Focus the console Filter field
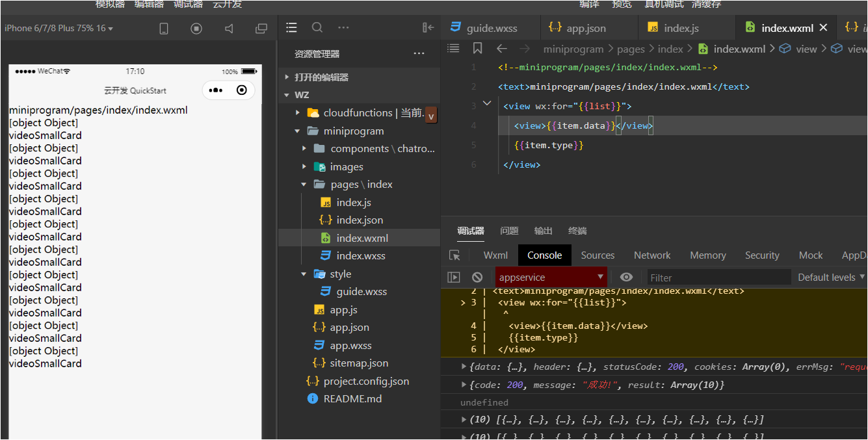The image size is (868, 440). 718,278
